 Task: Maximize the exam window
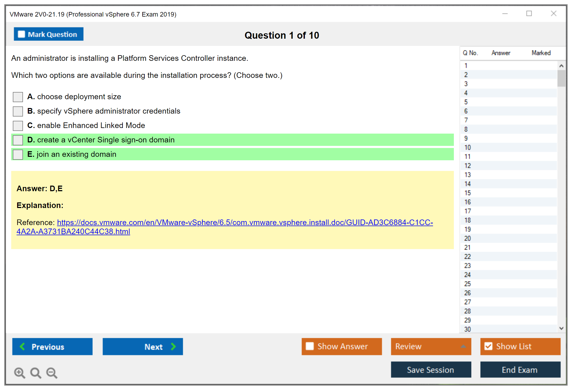pos(529,14)
